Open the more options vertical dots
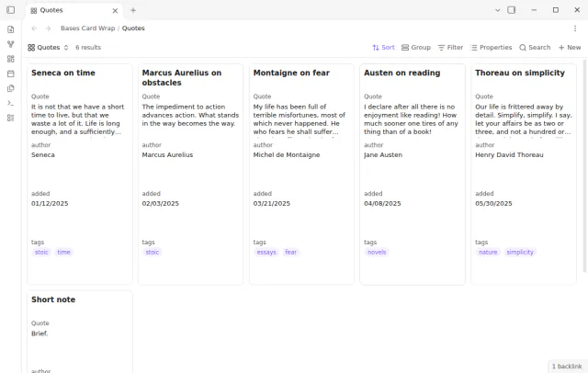This screenshot has width=588, height=373. coord(575,28)
